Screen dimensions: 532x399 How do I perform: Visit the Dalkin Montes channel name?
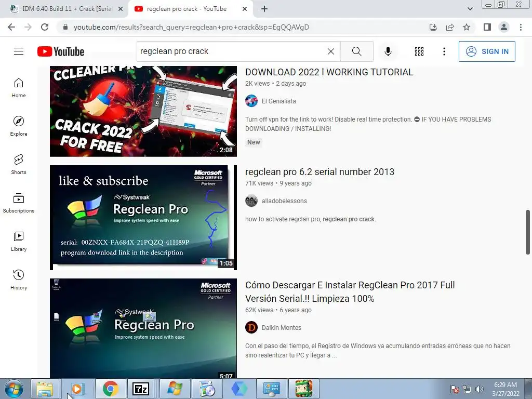[281, 328]
